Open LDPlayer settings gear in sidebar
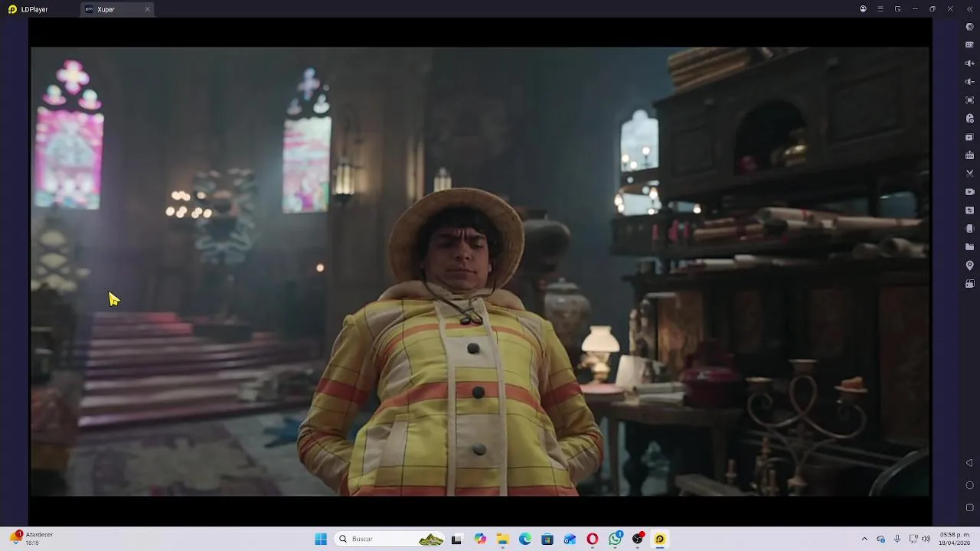This screenshot has width=980, height=551. pyautogui.click(x=969, y=27)
